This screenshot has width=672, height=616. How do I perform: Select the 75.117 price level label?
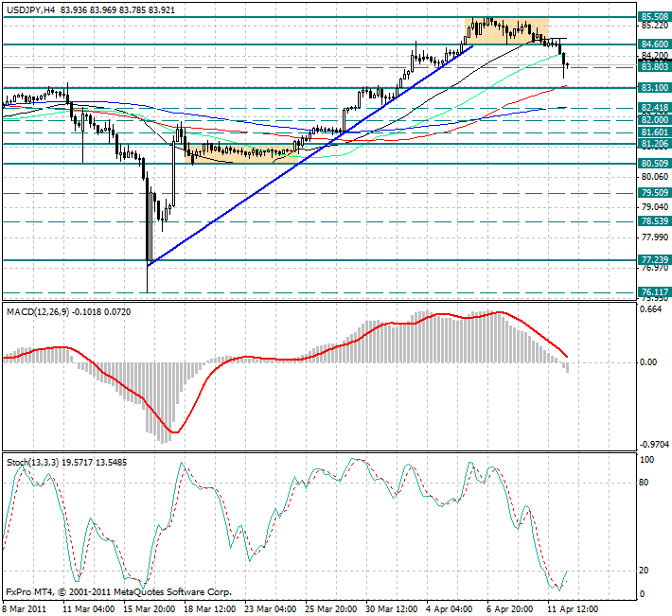click(x=654, y=292)
